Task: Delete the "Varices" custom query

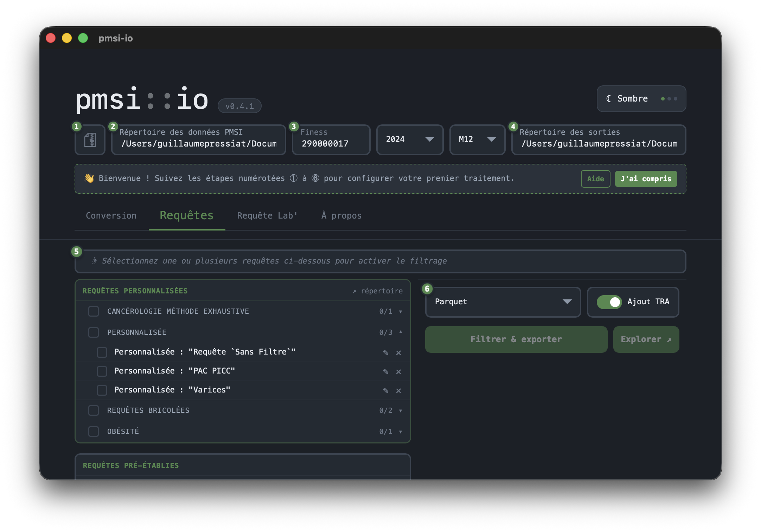Action: coord(398,390)
